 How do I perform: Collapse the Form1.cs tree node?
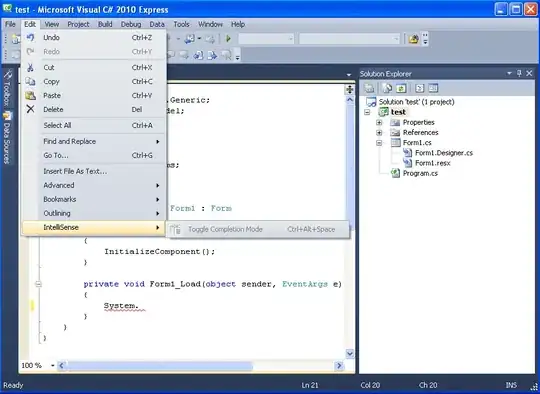tap(379, 143)
